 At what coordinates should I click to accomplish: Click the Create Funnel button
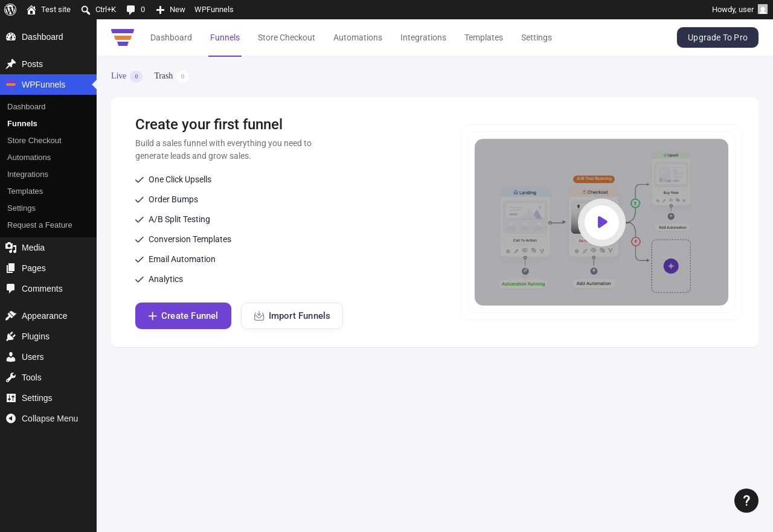point(183,316)
